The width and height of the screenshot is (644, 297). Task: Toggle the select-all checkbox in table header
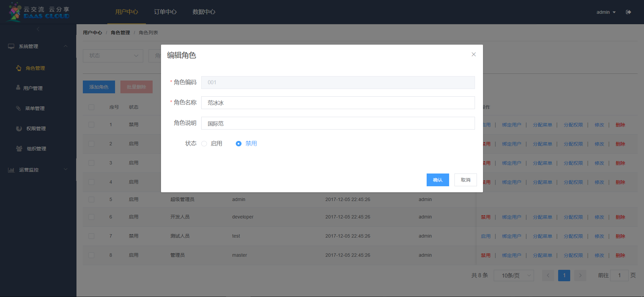(91, 107)
